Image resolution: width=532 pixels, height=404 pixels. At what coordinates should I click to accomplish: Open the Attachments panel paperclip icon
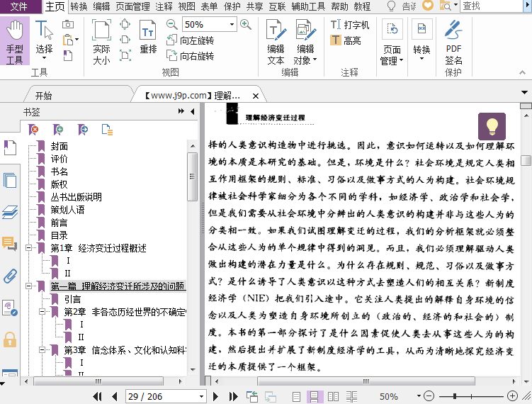point(9,276)
